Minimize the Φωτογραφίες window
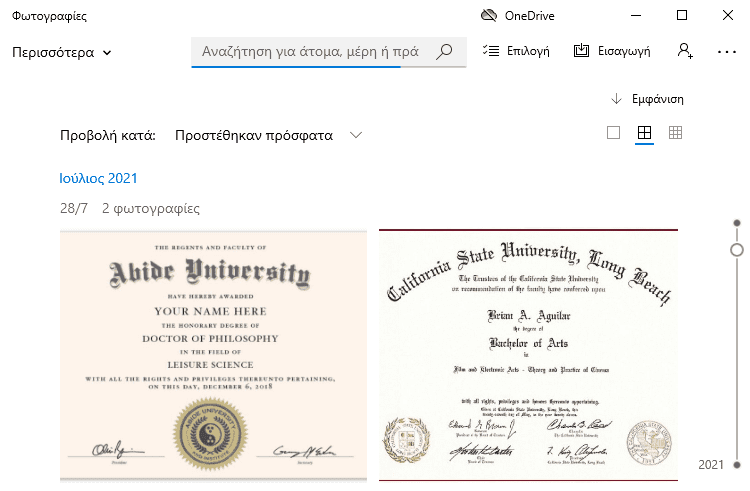The width and height of the screenshot is (750, 491). pos(636,15)
